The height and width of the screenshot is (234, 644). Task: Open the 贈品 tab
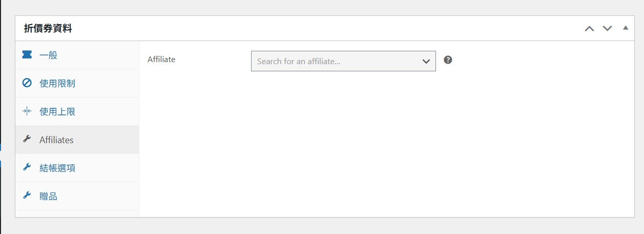[x=49, y=196]
